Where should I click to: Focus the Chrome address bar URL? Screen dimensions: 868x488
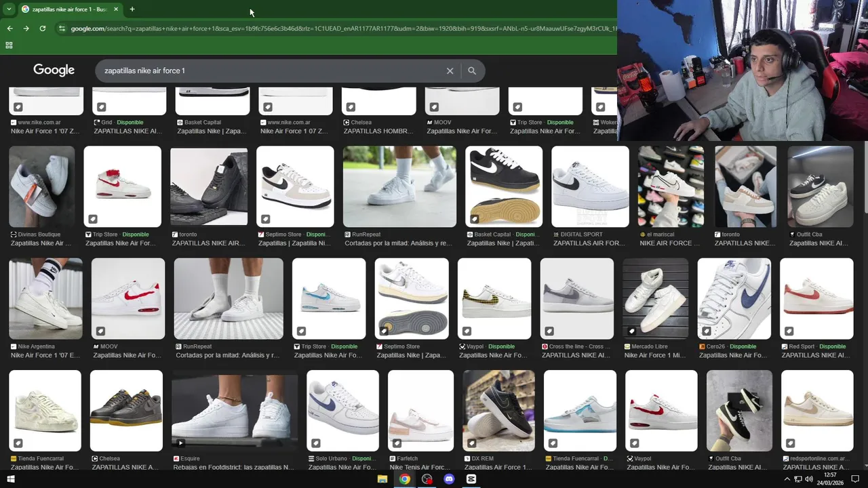[342, 28]
